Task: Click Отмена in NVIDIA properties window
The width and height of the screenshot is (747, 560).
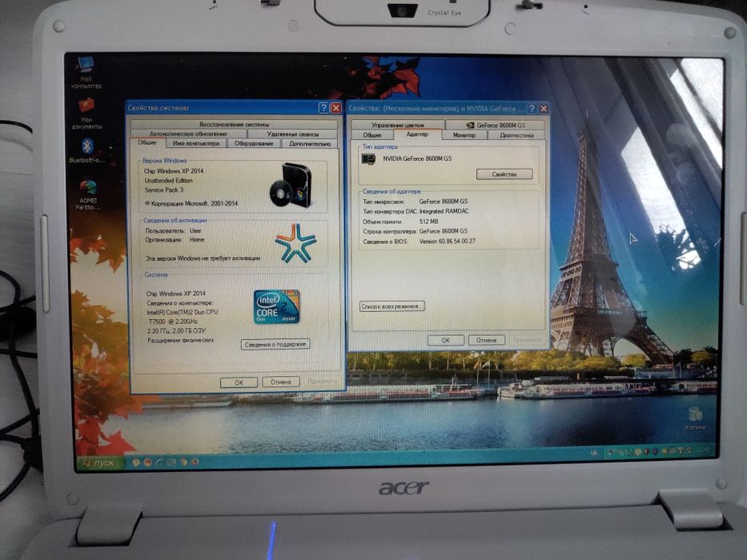Action: pyautogui.click(x=486, y=340)
